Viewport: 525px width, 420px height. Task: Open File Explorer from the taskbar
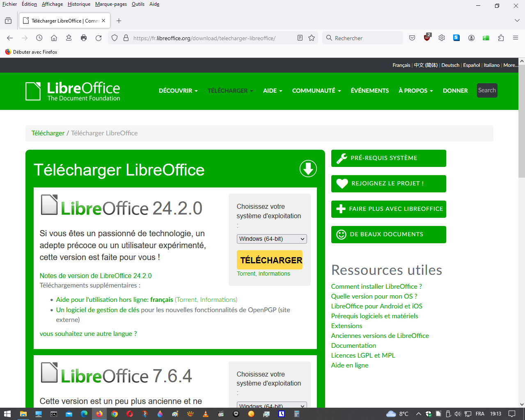[x=23, y=414]
